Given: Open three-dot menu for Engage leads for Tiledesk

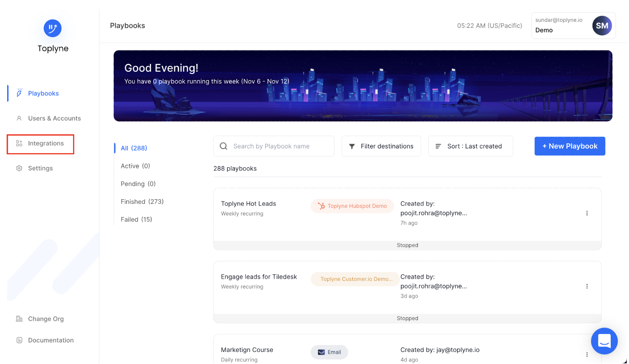Looking at the screenshot, I should click(587, 286).
